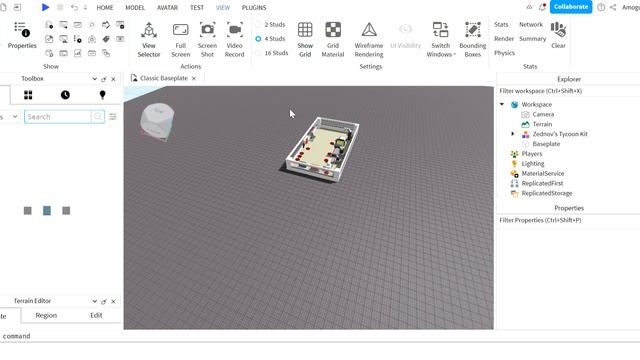640x360 pixels.
Task: Click the notifications bell icon
Action: click(542, 7)
